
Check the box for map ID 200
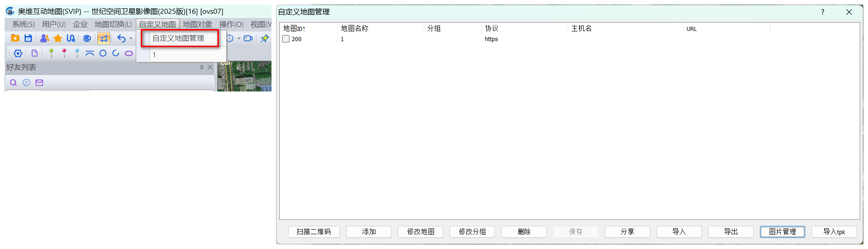286,39
